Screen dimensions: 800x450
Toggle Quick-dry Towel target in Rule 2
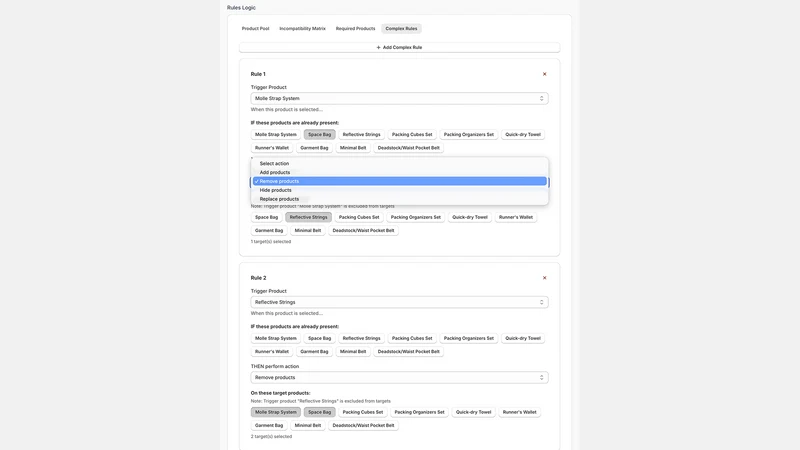pyautogui.click(x=473, y=412)
